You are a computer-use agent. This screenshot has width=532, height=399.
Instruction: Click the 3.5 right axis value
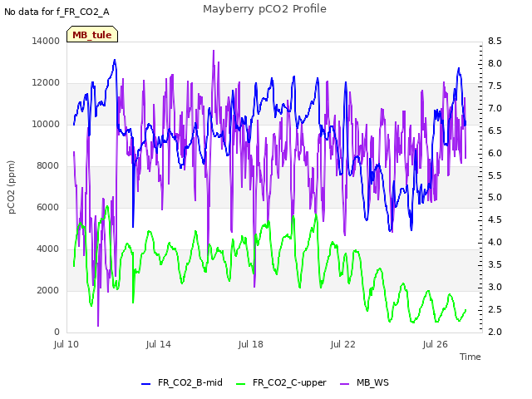click(495, 264)
